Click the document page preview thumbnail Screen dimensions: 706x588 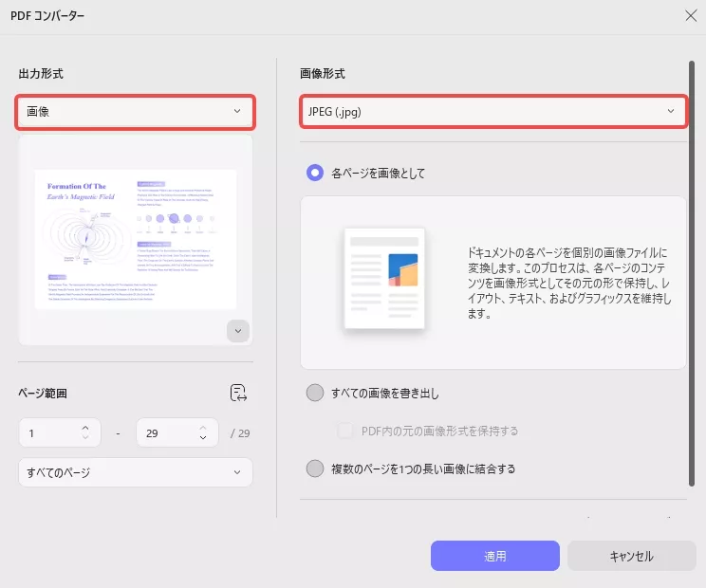click(136, 239)
